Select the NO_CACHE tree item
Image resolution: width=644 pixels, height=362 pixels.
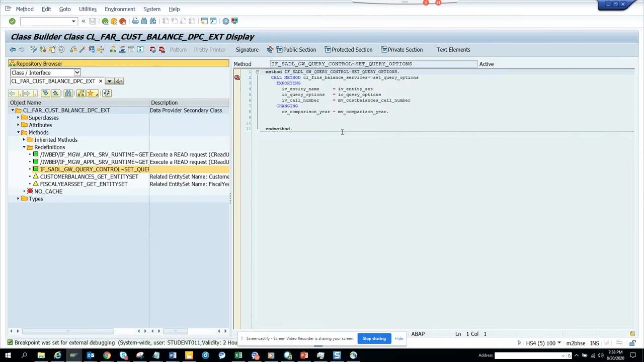click(x=48, y=191)
